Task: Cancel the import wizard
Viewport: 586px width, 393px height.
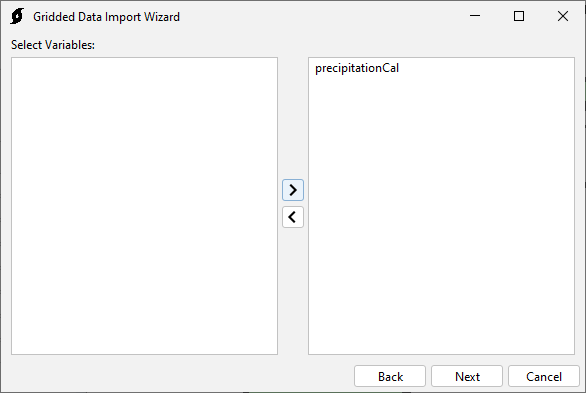Action: [x=544, y=376]
